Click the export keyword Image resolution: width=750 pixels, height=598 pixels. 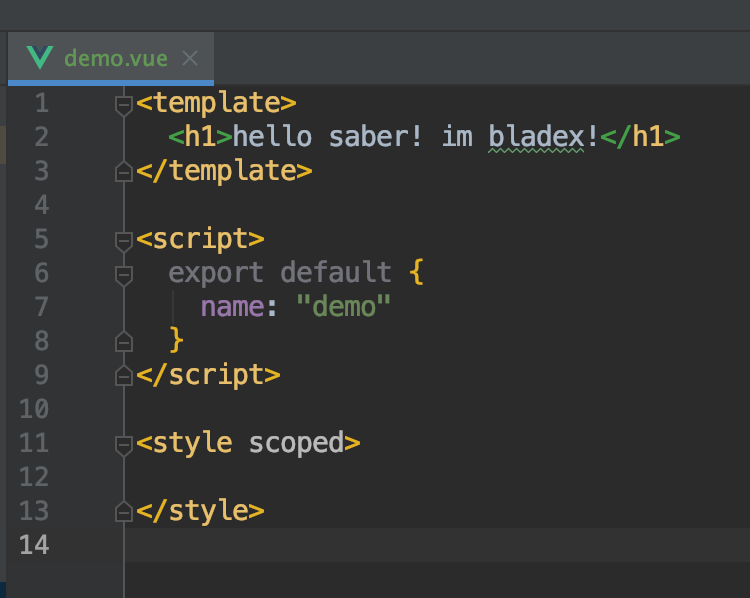coord(216,273)
